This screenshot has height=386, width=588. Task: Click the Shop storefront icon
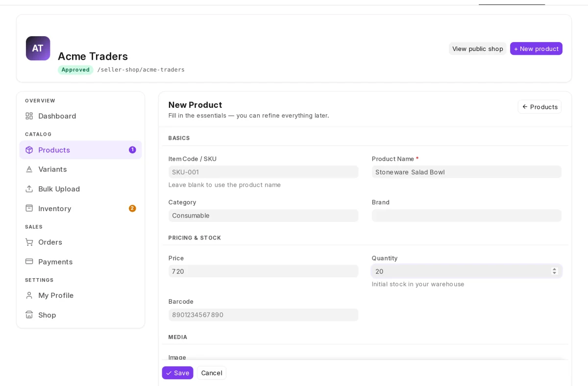tap(29, 315)
